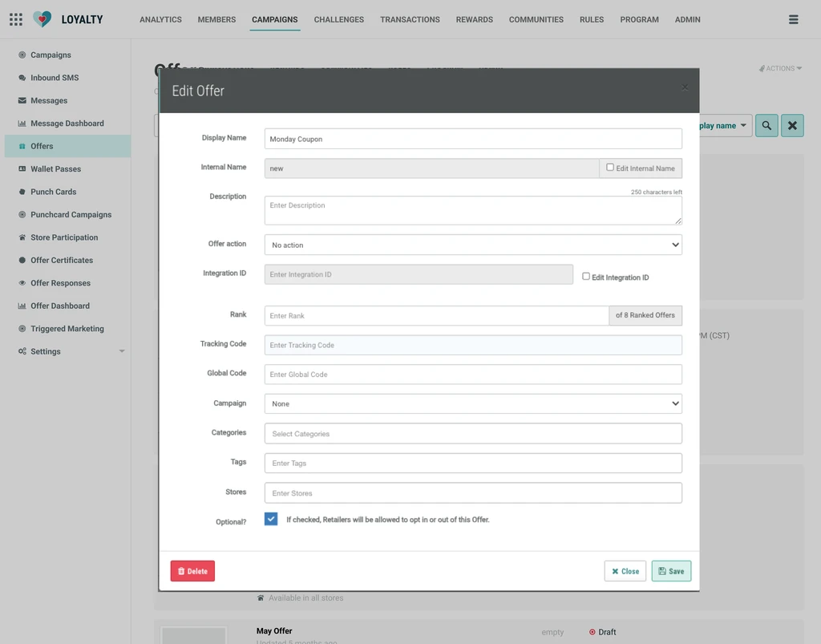Click the clear search X button
The width and height of the screenshot is (821, 644).
(x=792, y=126)
